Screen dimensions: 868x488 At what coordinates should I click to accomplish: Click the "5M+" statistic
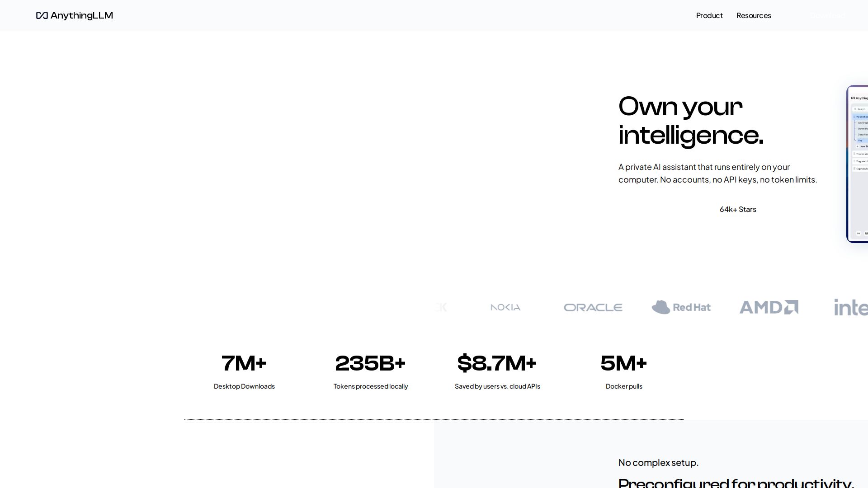(624, 363)
